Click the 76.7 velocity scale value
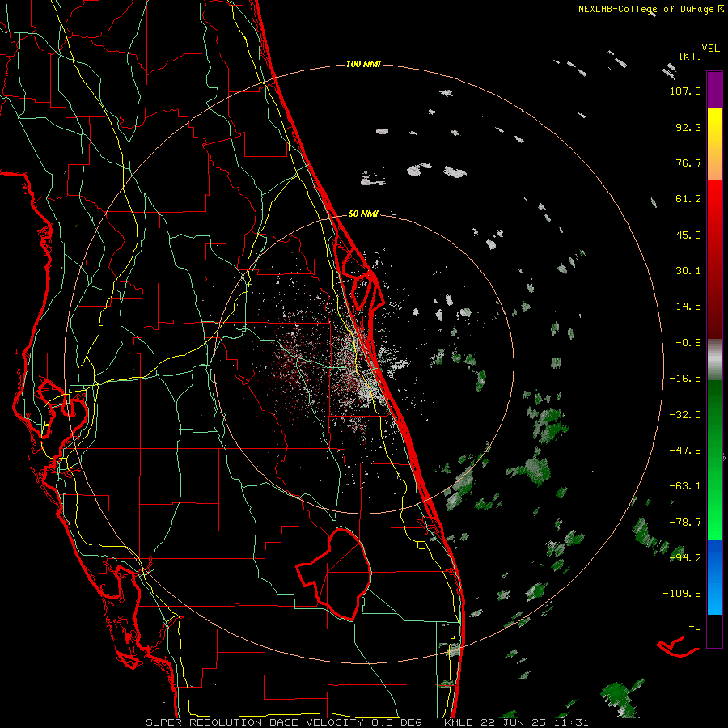The image size is (728, 728). pos(688,163)
